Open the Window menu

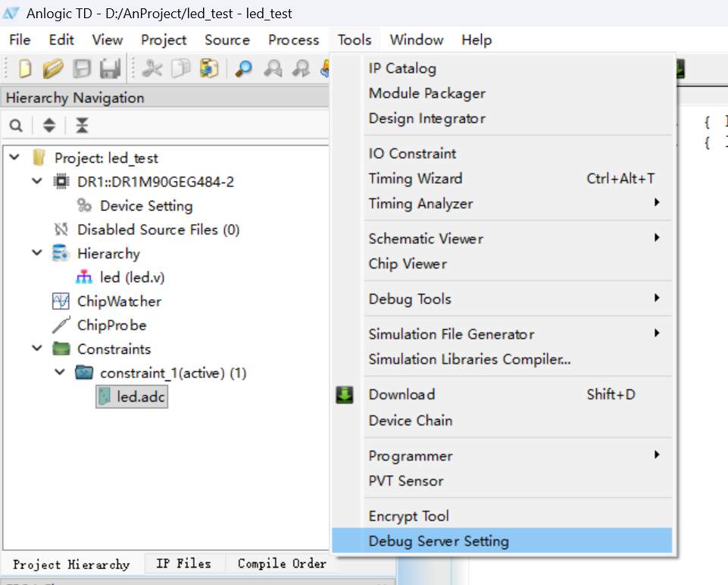[417, 40]
